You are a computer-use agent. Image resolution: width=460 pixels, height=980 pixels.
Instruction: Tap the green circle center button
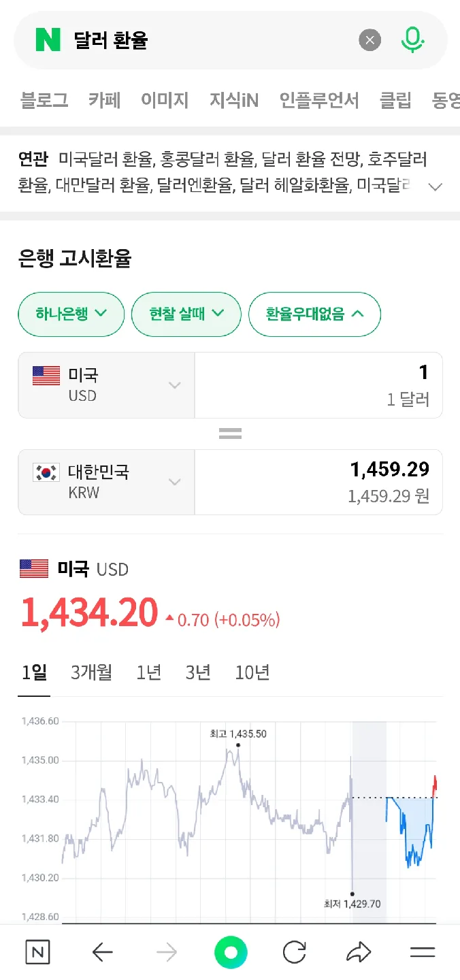(230, 952)
